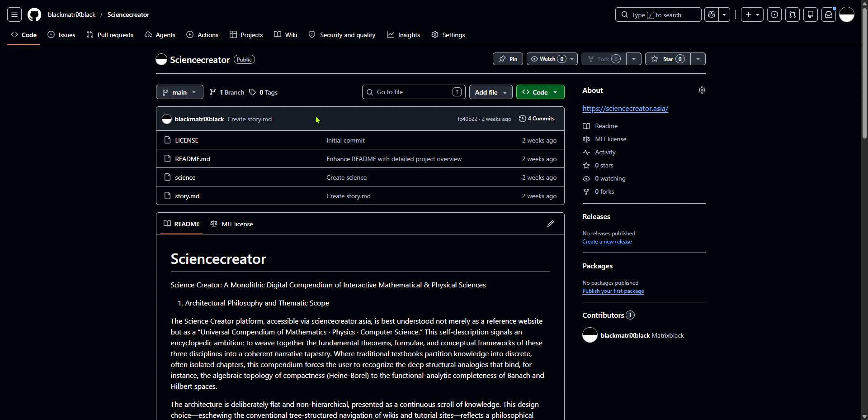868x420 pixels.
Task: Select README tab in file viewer
Action: coord(182,224)
